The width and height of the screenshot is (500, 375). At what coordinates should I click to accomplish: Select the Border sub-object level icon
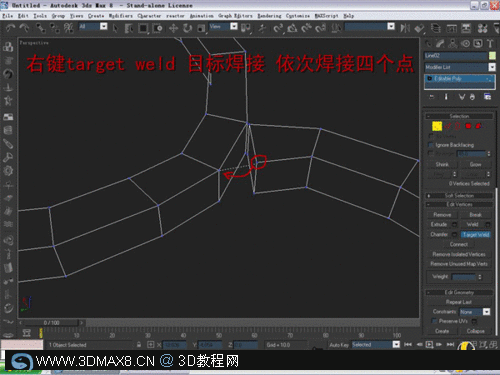[458, 126]
